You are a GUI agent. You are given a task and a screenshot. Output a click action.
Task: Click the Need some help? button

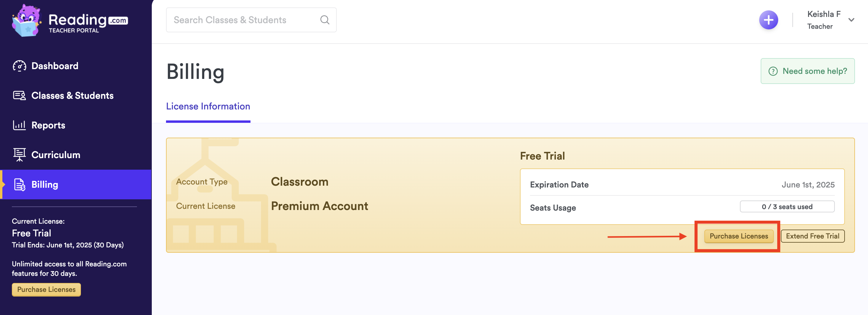click(807, 71)
